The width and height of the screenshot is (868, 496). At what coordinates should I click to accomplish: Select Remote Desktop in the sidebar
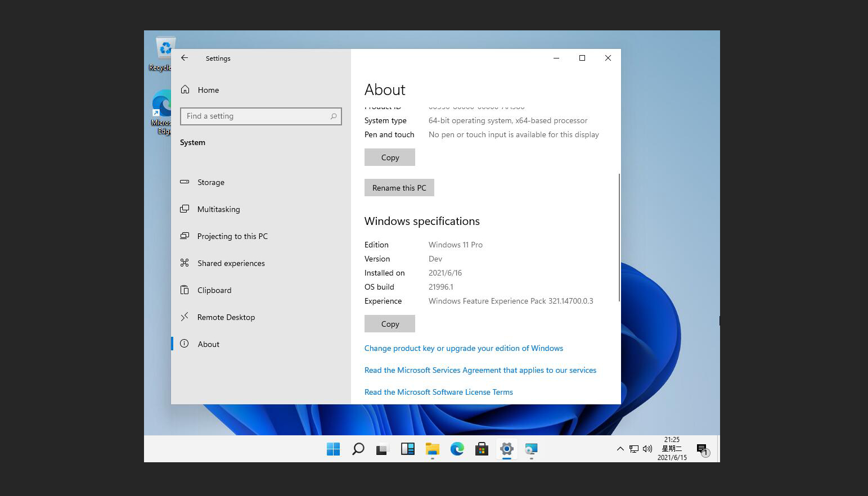pyautogui.click(x=261, y=317)
